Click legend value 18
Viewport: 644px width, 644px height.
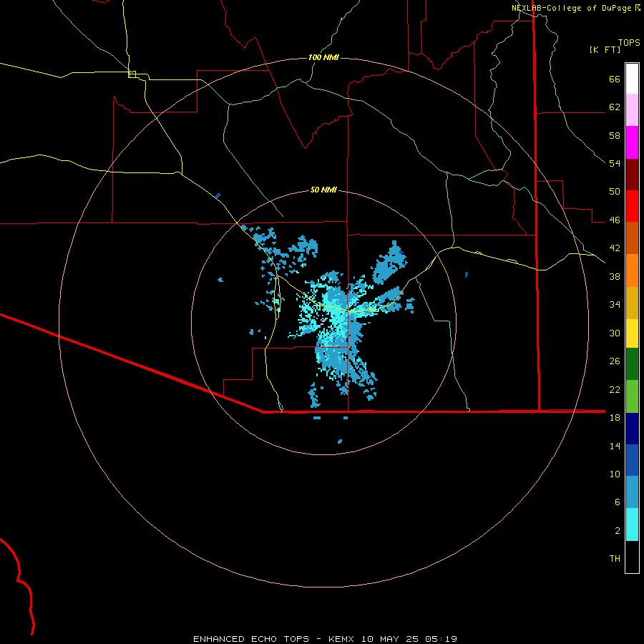tap(615, 418)
